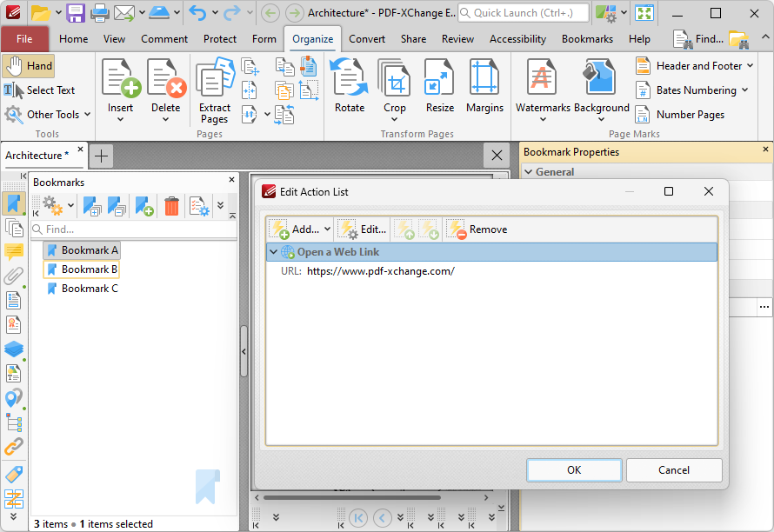
Task: Switch to the Comment ribbon tab
Action: (x=164, y=39)
